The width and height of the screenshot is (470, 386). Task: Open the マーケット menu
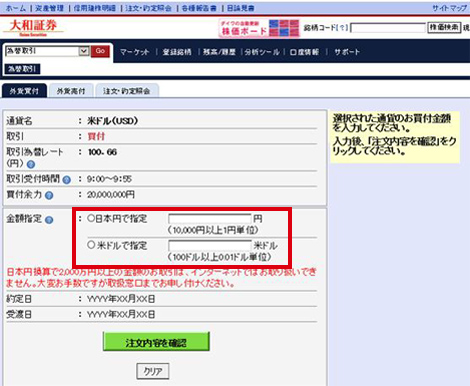point(134,52)
